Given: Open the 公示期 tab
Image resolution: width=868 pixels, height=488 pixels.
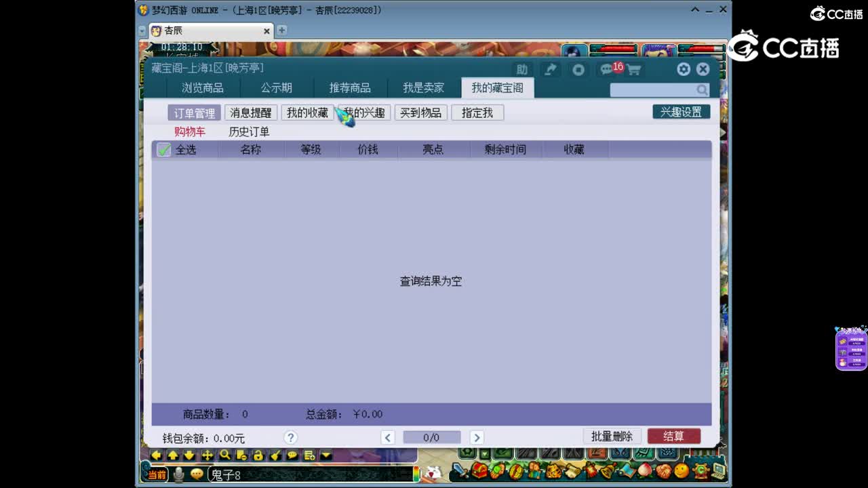Looking at the screenshot, I should click(277, 88).
